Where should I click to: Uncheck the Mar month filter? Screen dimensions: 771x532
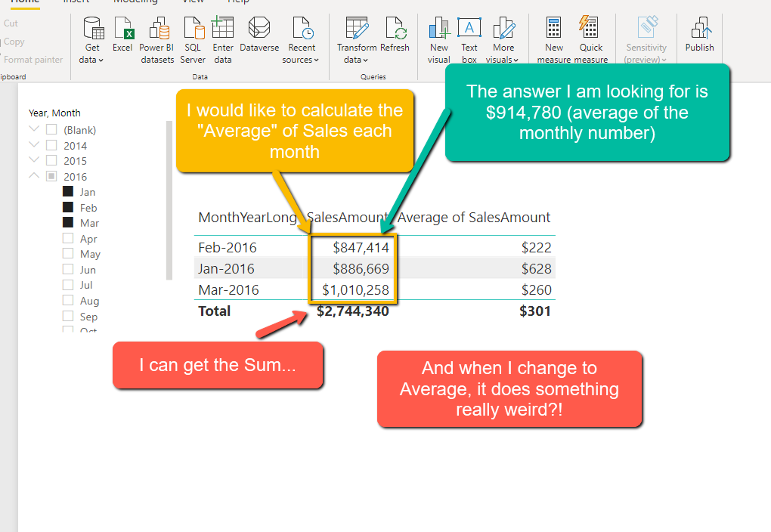[x=66, y=222]
